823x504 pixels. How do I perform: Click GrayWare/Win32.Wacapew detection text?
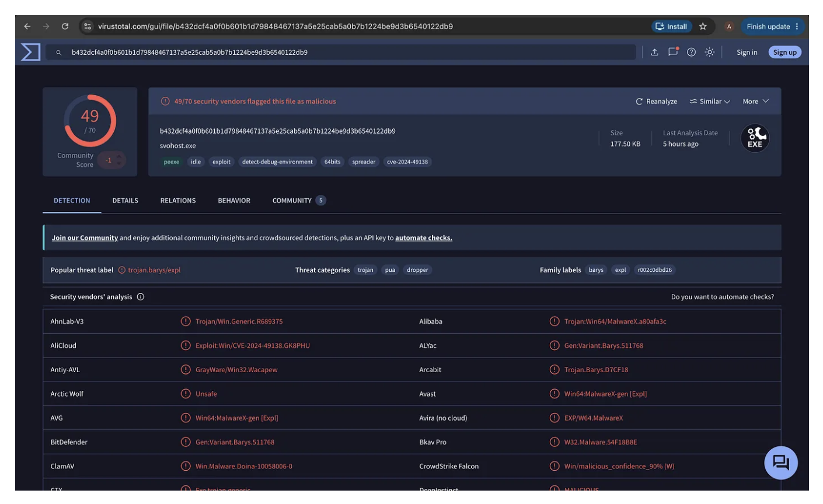click(236, 370)
